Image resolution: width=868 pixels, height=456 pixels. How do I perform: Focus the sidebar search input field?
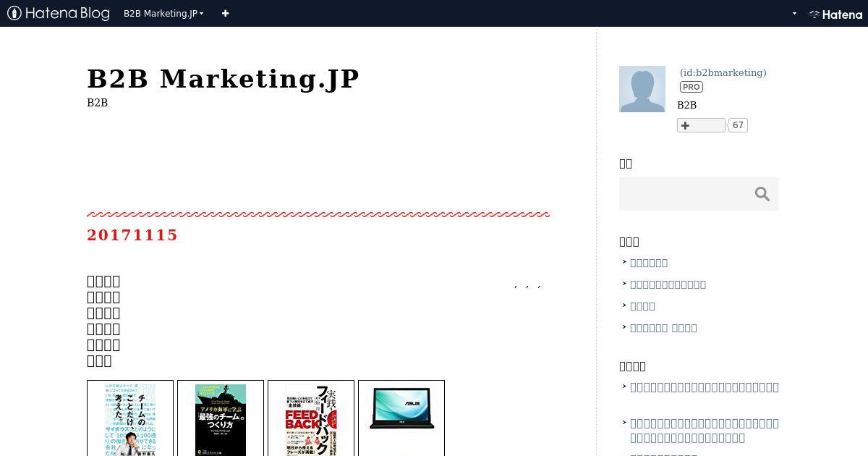coord(684,194)
